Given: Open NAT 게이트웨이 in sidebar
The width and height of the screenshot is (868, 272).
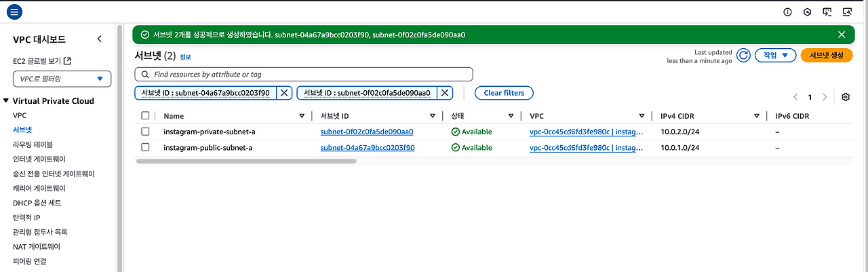Looking at the screenshot, I should click(37, 247).
